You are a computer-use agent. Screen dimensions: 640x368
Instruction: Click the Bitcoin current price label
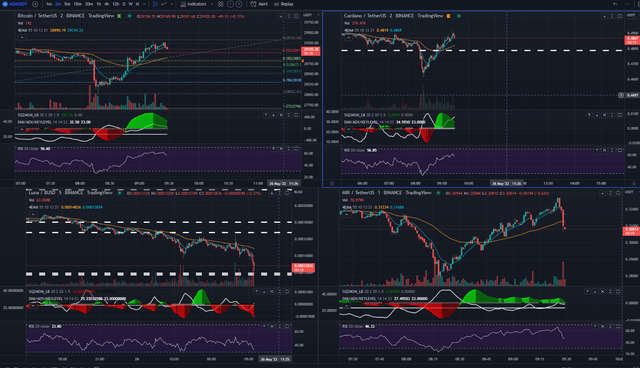point(311,51)
